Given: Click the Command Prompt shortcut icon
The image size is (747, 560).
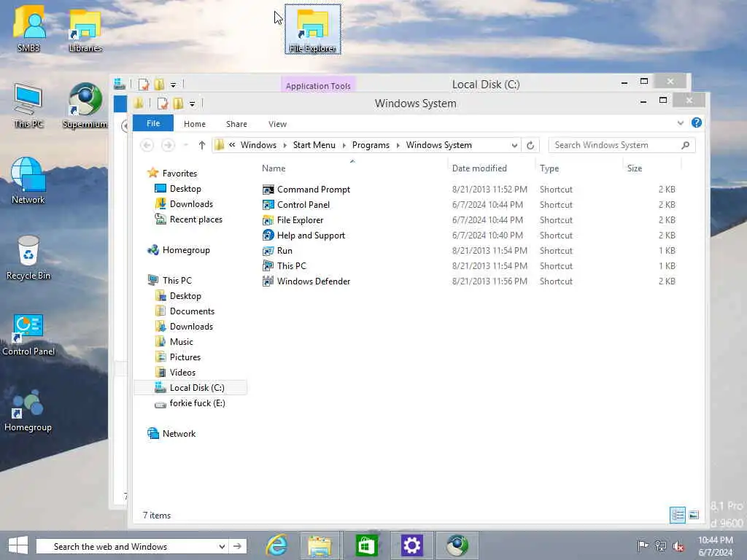Looking at the screenshot, I should (x=268, y=190).
